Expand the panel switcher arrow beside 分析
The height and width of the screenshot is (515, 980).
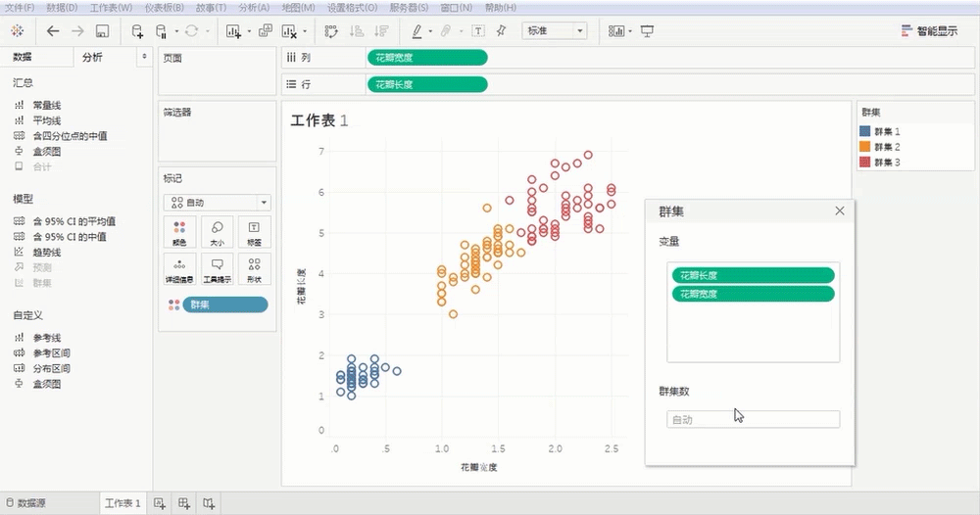coord(145,58)
